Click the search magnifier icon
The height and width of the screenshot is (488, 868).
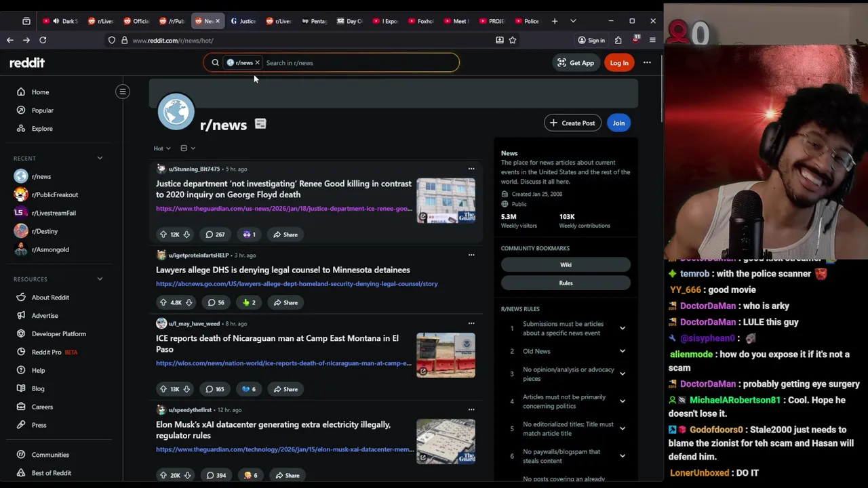[x=215, y=63]
